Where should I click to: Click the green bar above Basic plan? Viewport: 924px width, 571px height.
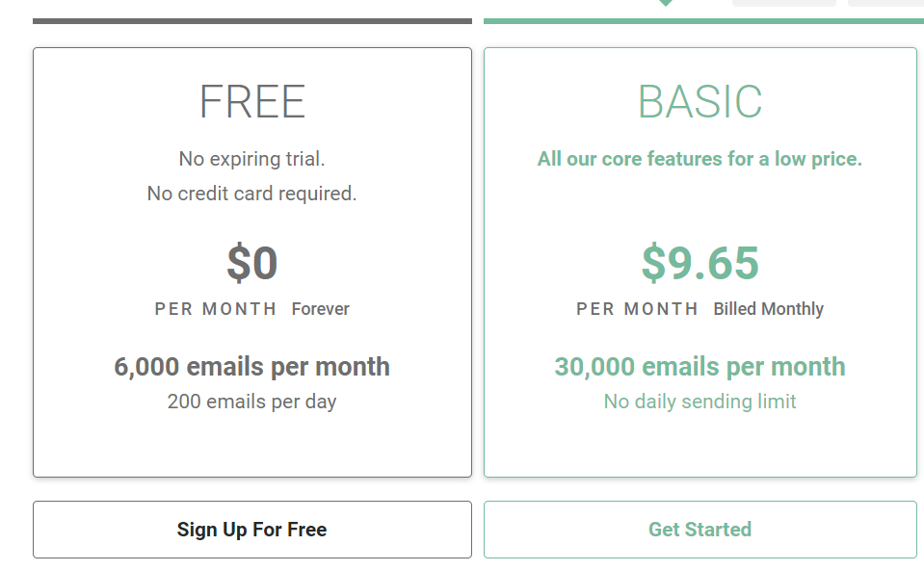point(703,21)
